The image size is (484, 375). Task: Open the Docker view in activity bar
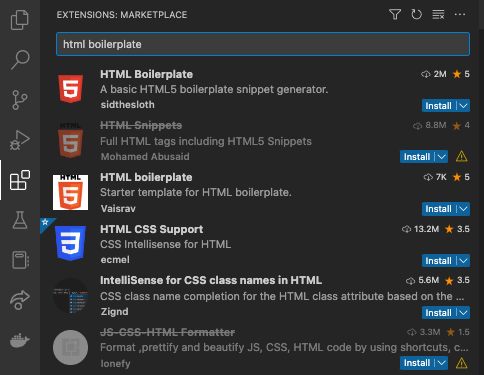click(x=20, y=340)
